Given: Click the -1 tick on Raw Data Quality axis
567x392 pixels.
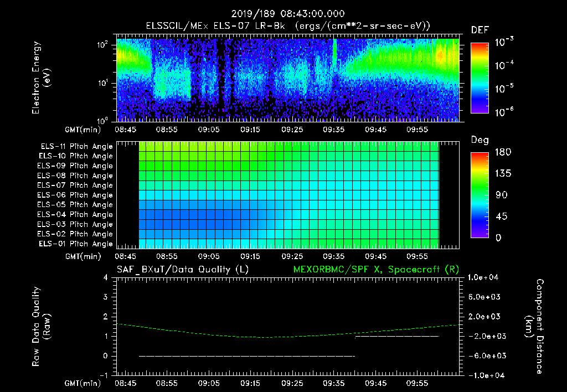Looking at the screenshot, I should 104,375.
